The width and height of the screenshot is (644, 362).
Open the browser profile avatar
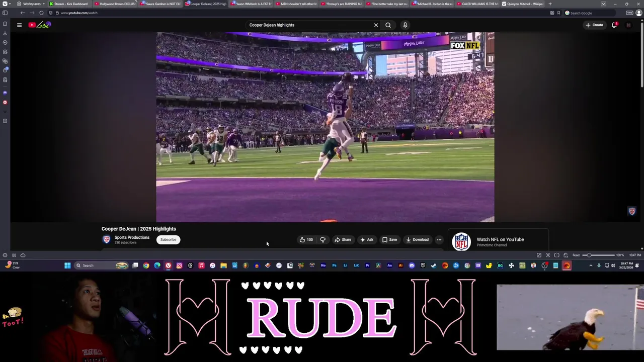[639, 13]
